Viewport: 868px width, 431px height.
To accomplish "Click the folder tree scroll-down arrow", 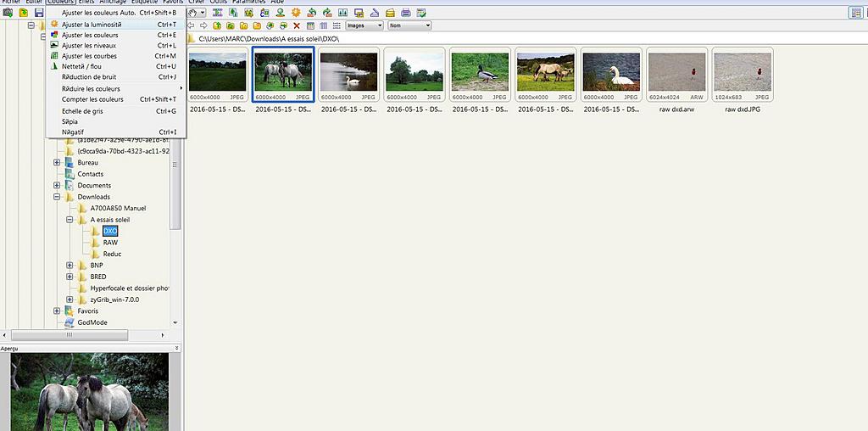I will 175,322.
